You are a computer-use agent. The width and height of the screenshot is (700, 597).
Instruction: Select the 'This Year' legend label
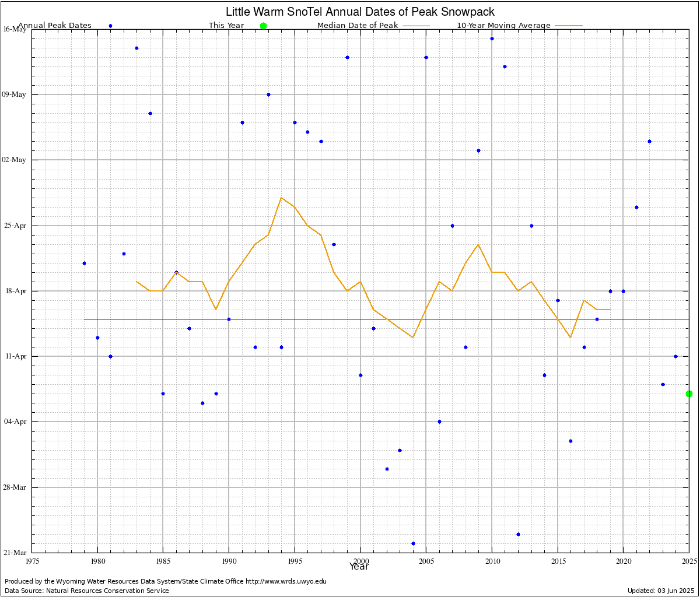[226, 26]
